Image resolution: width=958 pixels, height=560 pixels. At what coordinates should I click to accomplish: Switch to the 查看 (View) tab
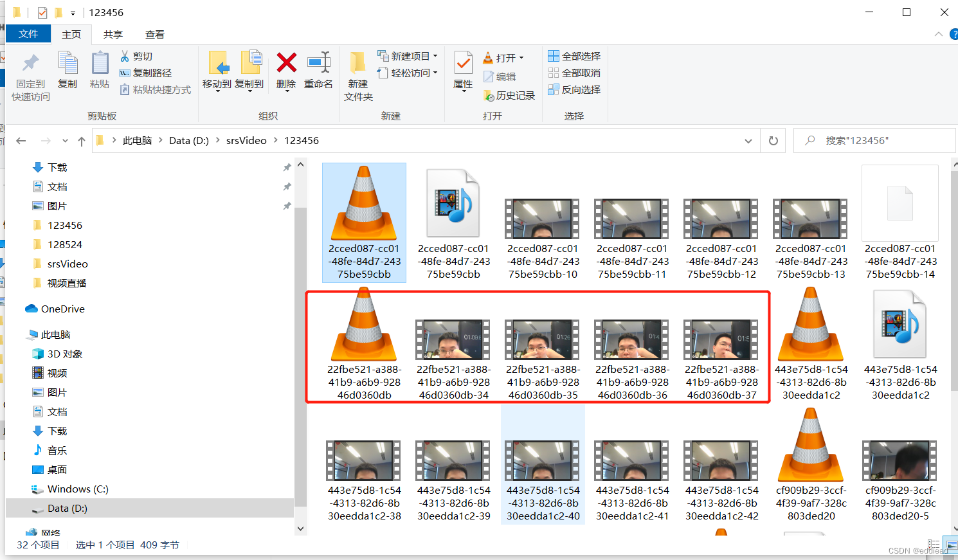154,34
